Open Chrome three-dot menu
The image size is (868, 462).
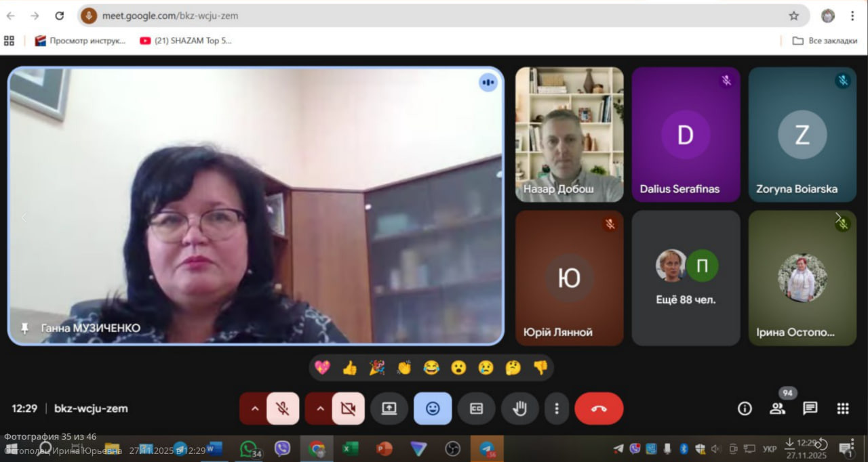point(852,16)
